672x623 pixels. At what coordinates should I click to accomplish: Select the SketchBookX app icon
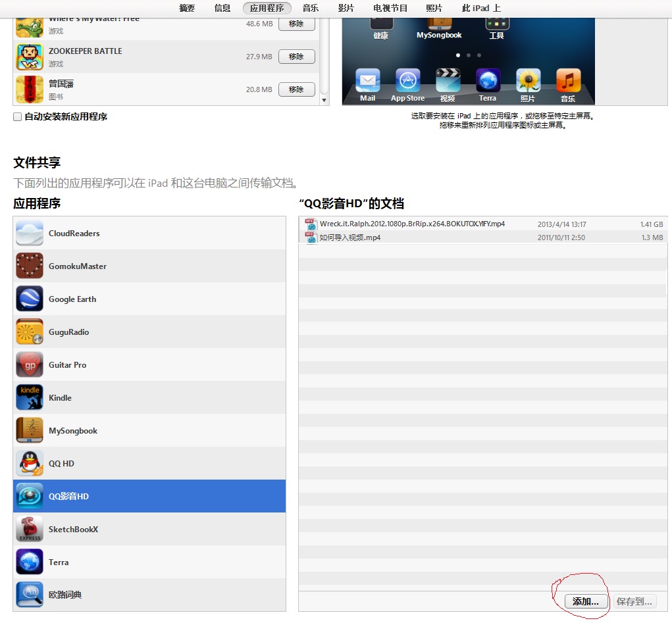[x=30, y=529]
